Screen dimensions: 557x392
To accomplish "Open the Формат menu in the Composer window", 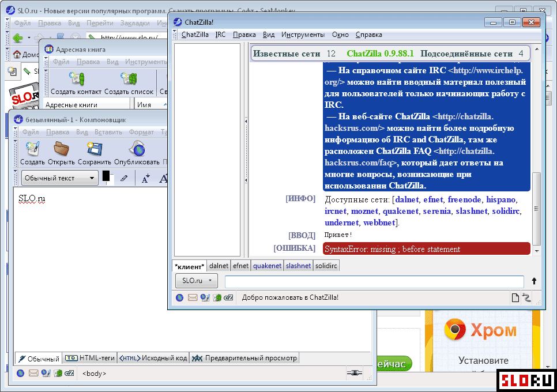I will (x=141, y=132).
